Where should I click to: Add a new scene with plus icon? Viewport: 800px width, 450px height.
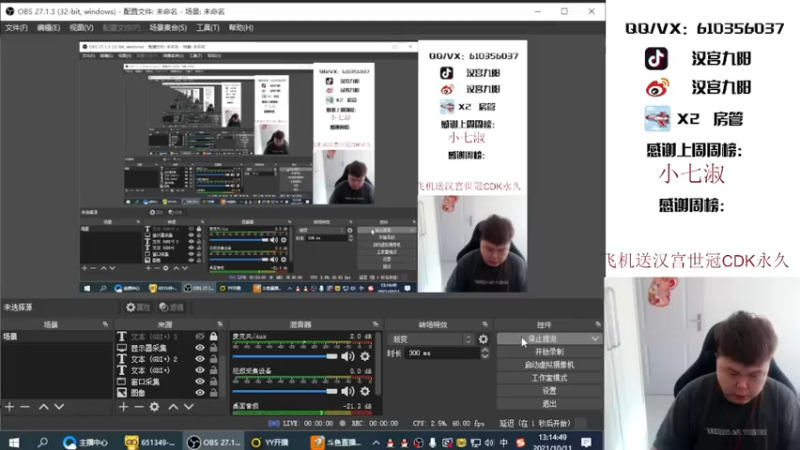10,407
